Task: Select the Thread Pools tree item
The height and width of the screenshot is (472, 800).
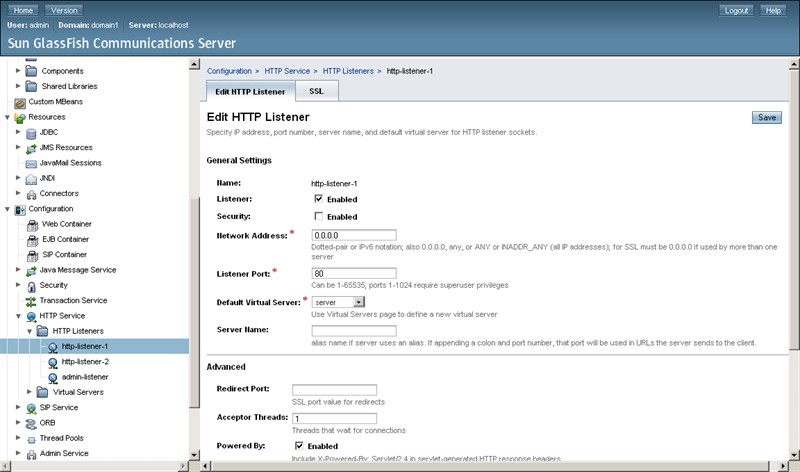Action: pos(62,438)
